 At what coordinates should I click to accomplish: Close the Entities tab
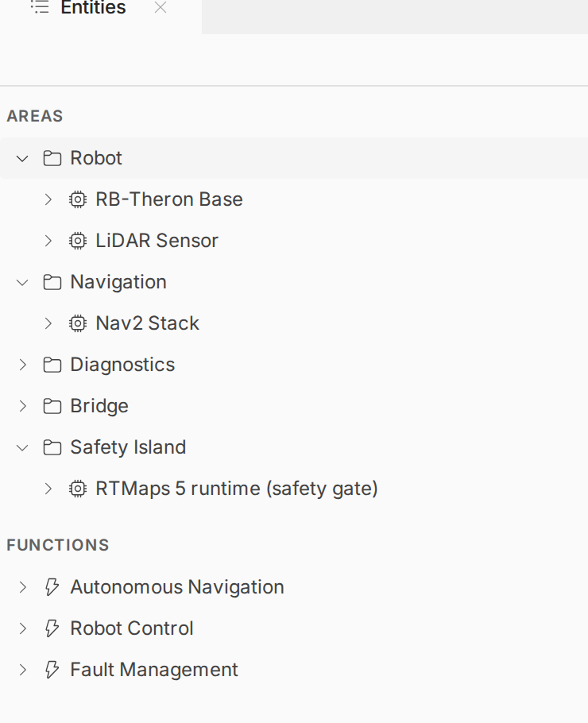[x=161, y=7]
